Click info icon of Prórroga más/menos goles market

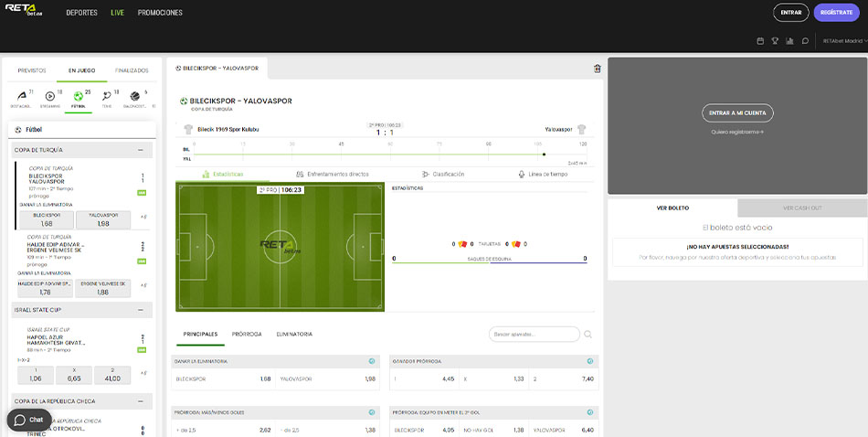[372, 412]
